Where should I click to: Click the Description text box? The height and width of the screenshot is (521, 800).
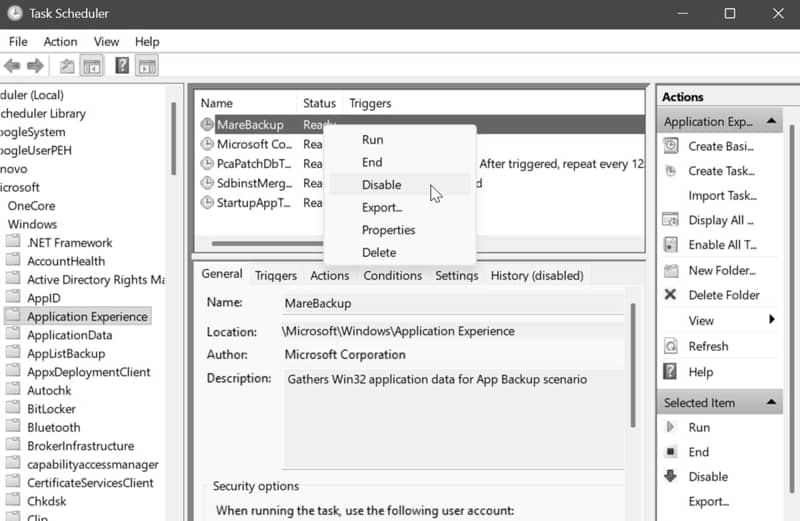pyautogui.click(x=453, y=419)
